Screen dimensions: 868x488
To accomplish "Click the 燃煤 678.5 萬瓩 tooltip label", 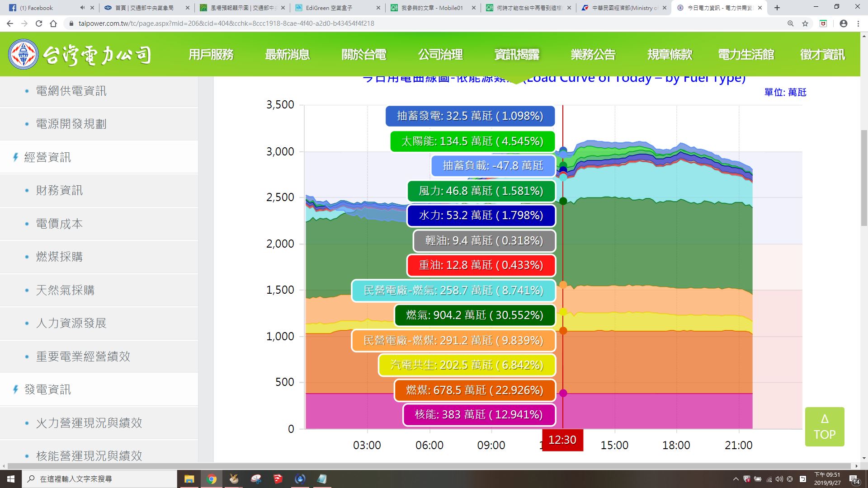I will [x=475, y=390].
